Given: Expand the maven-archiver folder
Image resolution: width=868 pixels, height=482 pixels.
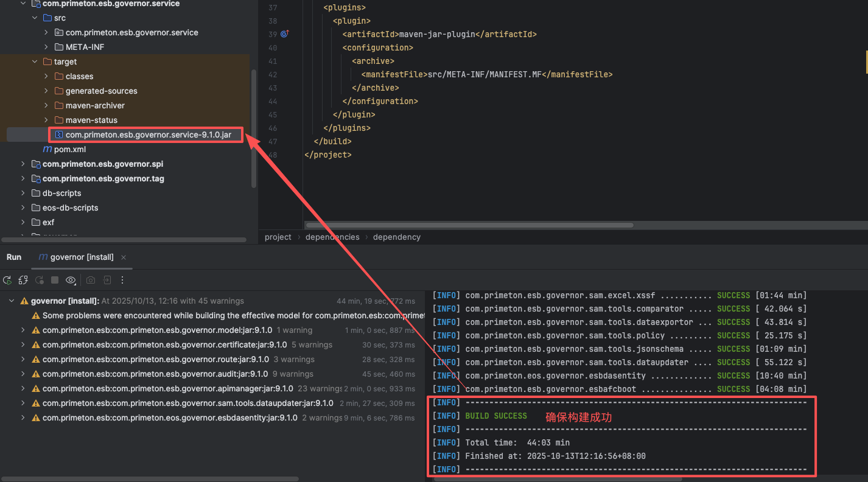Looking at the screenshot, I should tap(46, 105).
